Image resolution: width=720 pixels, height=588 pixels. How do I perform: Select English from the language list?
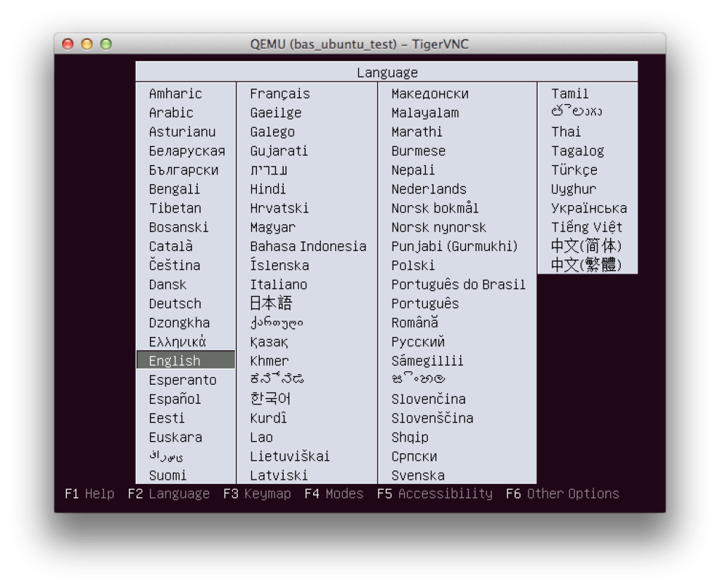[175, 361]
